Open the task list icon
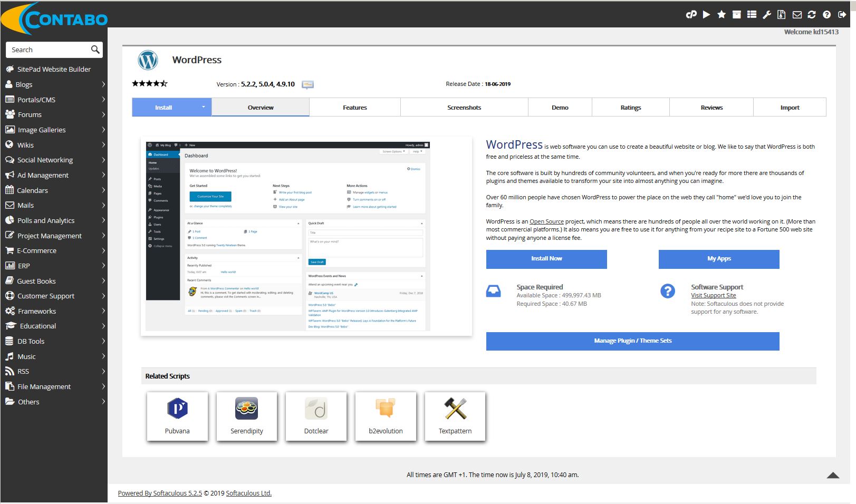The image size is (856, 504). (x=752, y=15)
